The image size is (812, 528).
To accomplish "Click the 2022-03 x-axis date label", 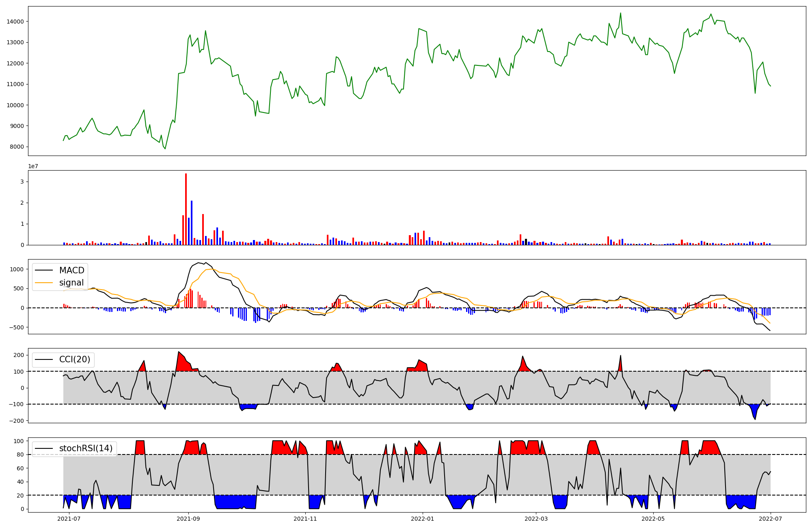I will tap(536, 519).
